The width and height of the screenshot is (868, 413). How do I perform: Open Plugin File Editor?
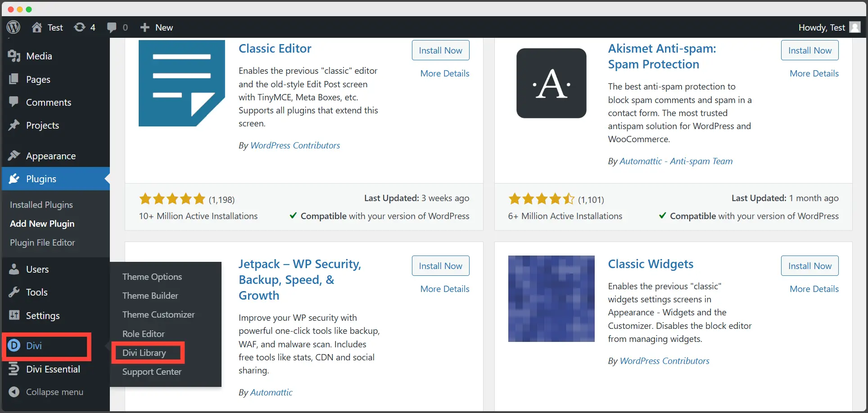pyautogui.click(x=42, y=242)
